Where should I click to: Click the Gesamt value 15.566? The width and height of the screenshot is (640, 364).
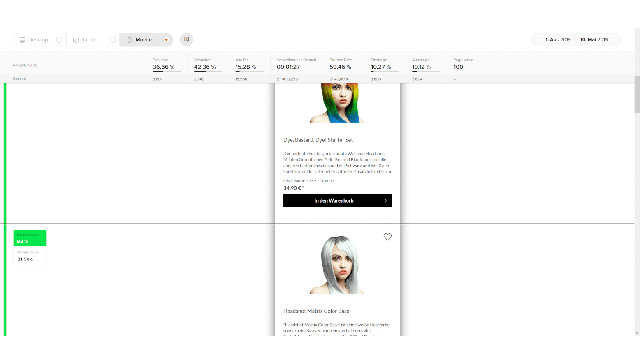(241, 79)
